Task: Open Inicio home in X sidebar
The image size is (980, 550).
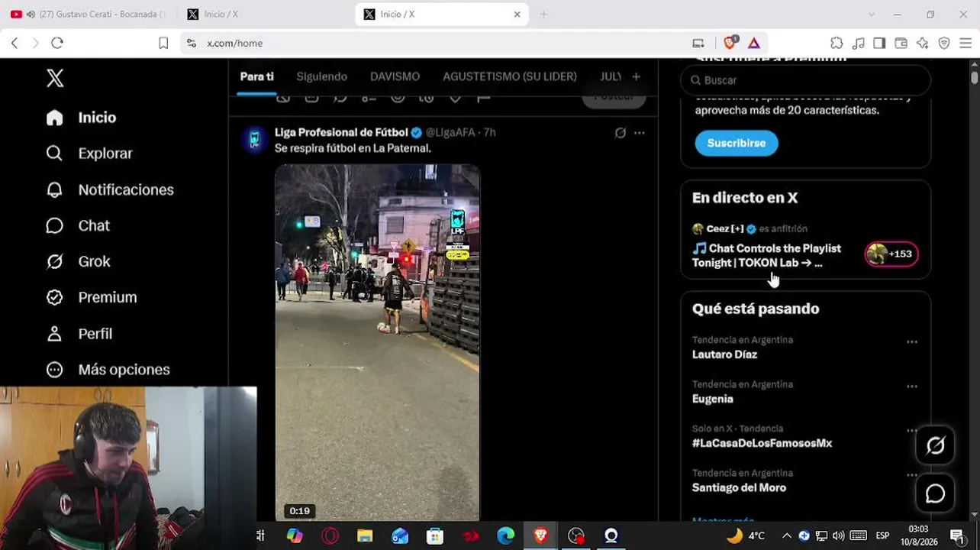Action: coord(81,118)
